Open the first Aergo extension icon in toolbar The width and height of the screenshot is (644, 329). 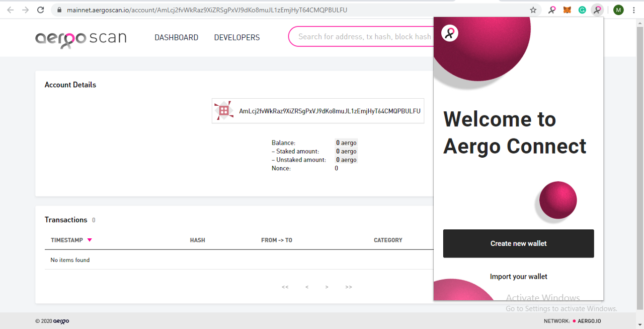[x=552, y=10]
